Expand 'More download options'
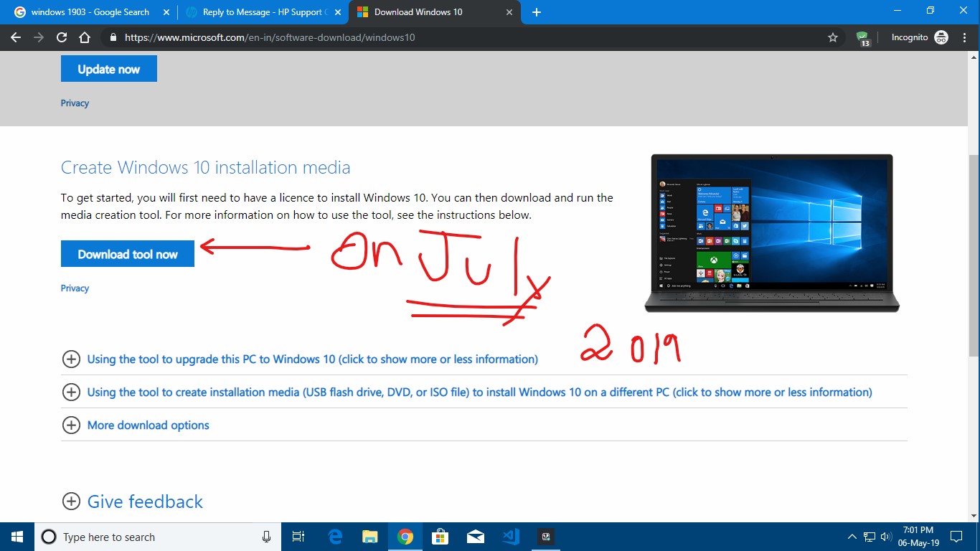 point(136,425)
